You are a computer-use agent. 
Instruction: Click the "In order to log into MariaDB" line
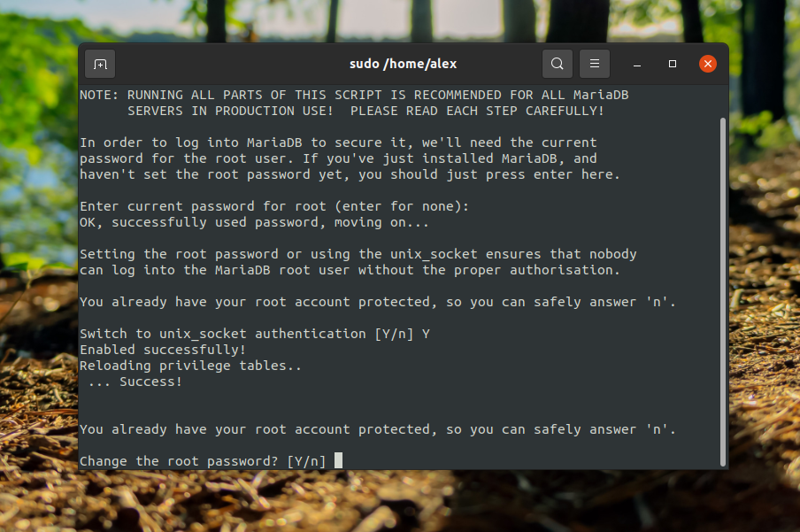(x=338, y=143)
